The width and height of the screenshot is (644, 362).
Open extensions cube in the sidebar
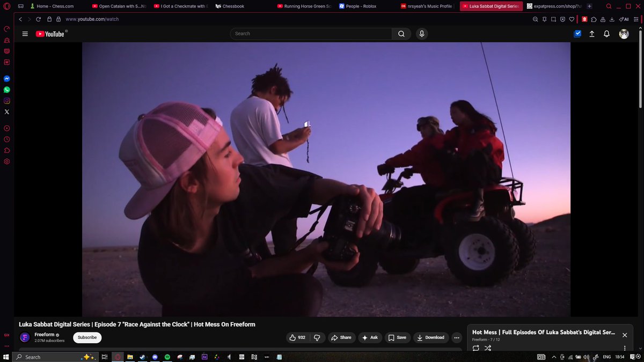point(7,150)
